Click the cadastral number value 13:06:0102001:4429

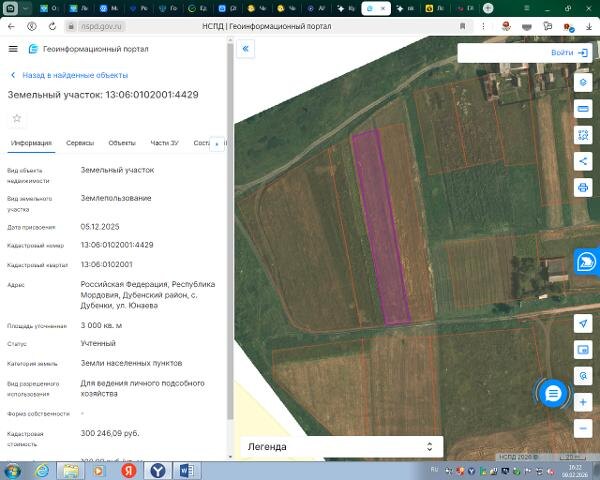117,245
